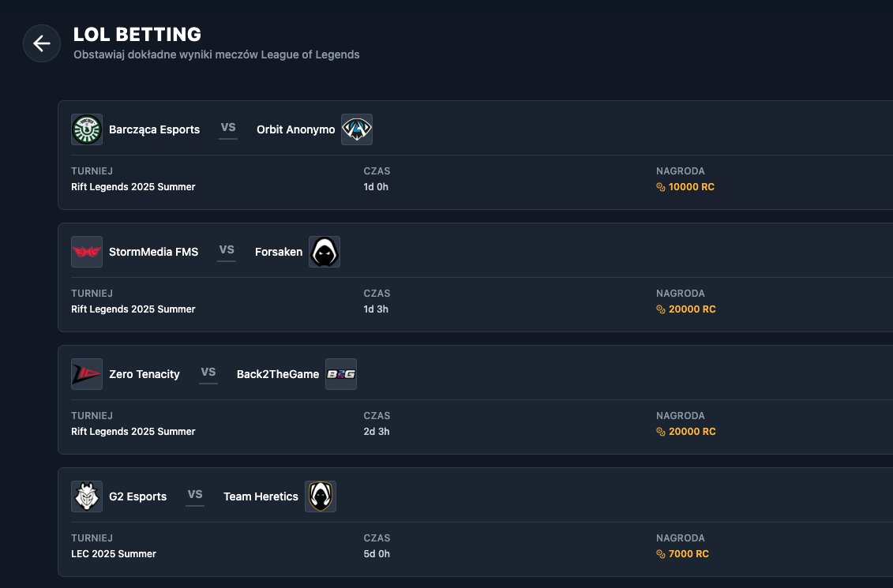Click the StormMedia FMS red logo
This screenshot has height=588, width=893.
coord(87,252)
